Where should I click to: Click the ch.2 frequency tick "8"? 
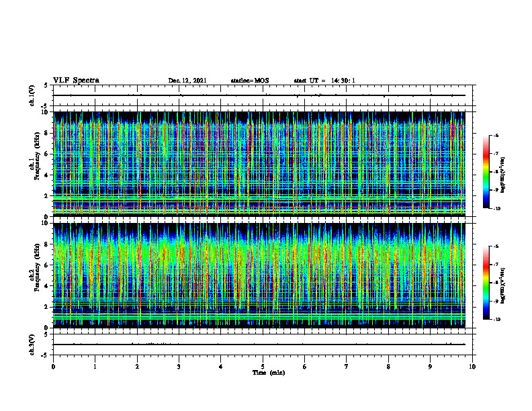47,244
